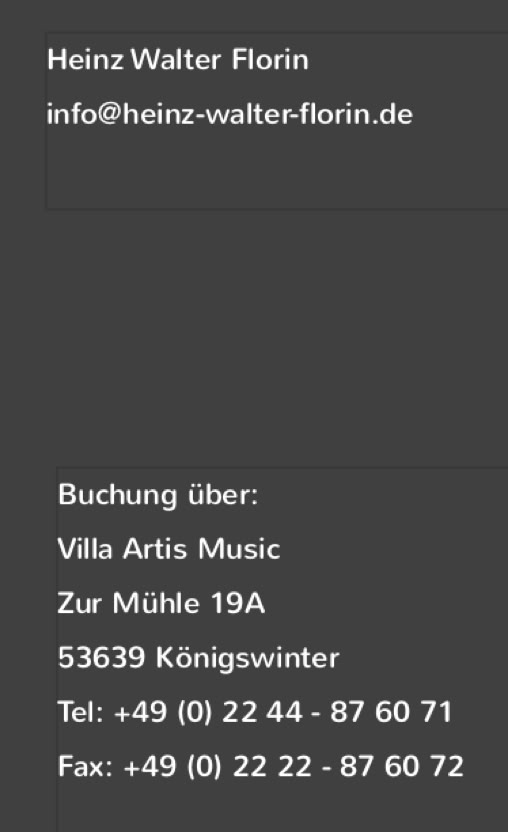Click the Zur Mühle 19A street address

pos(161,603)
